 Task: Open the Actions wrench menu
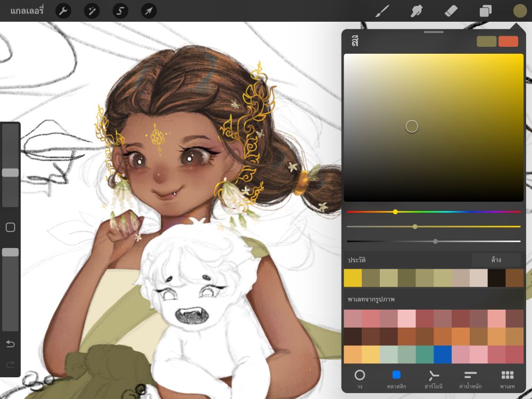click(x=63, y=11)
